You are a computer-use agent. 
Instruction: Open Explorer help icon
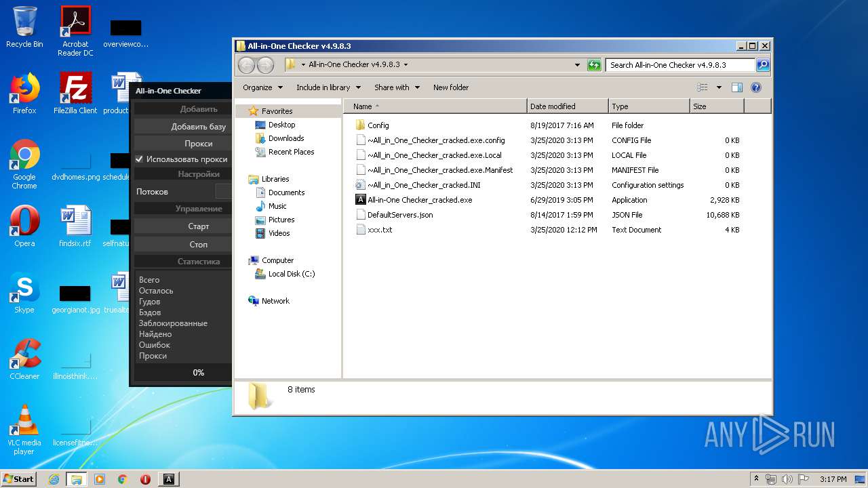[x=756, y=87]
